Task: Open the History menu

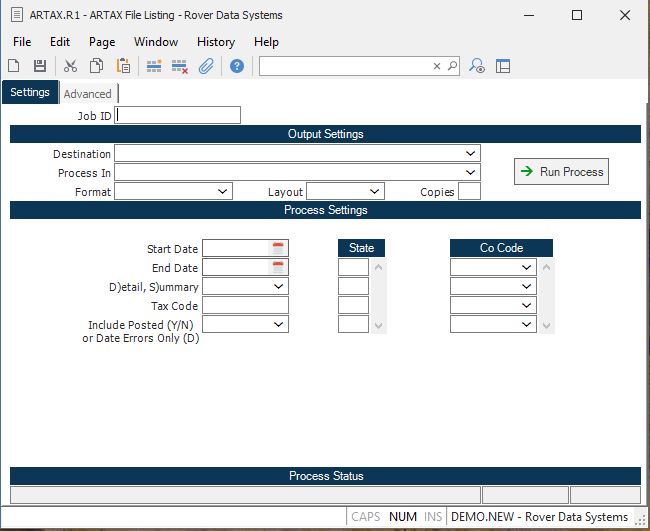Action: 216,42
